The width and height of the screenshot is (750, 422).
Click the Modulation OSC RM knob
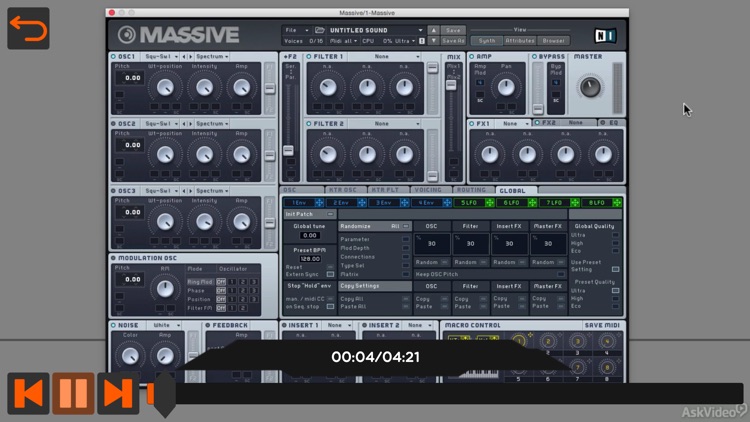[165, 289]
